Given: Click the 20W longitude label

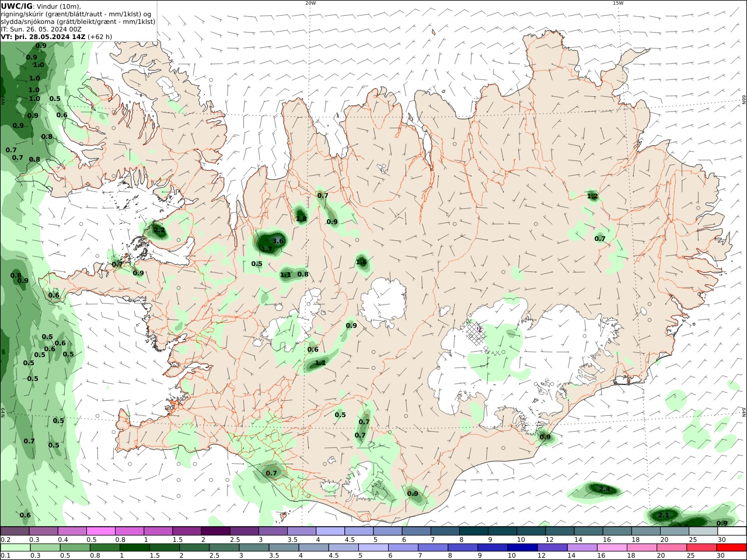Looking at the screenshot, I should [310, 3].
